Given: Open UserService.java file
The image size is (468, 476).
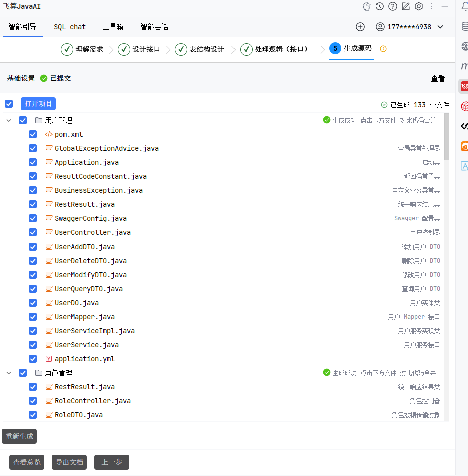Looking at the screenshot, I should coord(87,345).
